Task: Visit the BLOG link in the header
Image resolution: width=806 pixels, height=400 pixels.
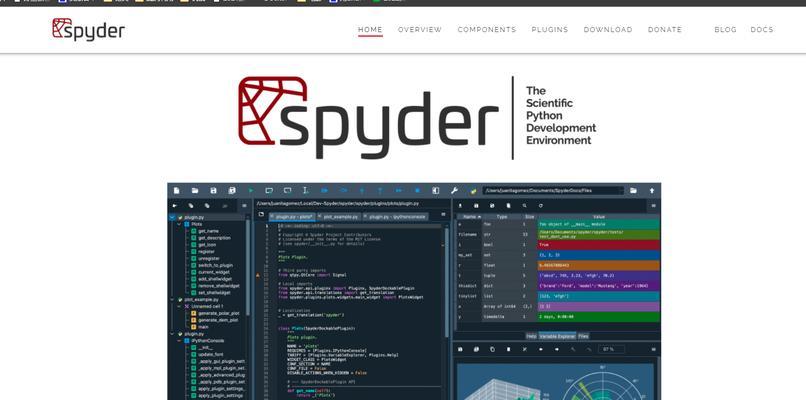Action: [x=725, y=29]
